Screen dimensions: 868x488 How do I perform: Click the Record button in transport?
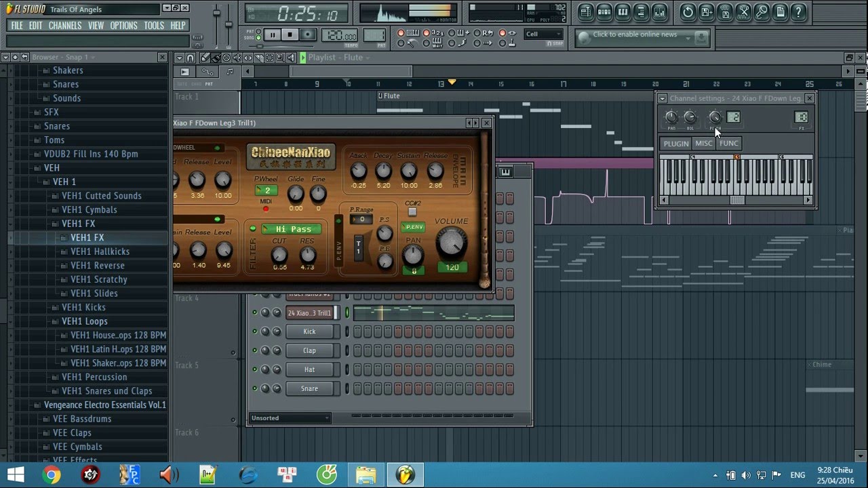(x=307, y=35)
